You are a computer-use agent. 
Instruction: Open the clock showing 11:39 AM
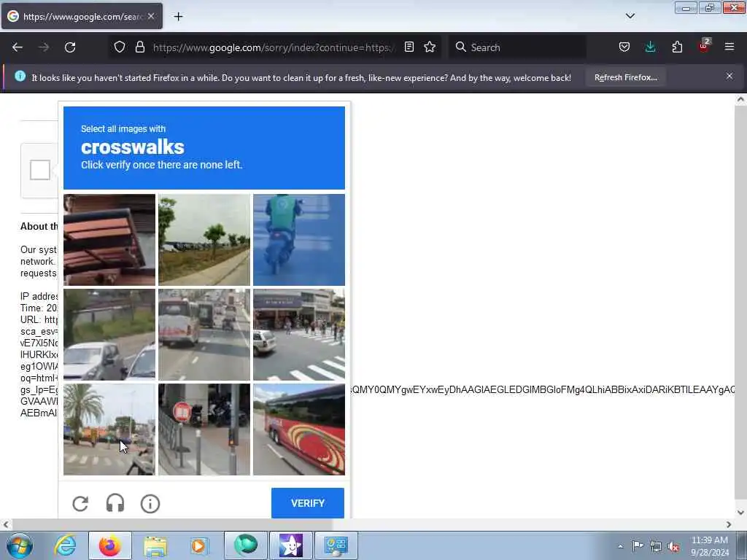(x=710, y=546)
